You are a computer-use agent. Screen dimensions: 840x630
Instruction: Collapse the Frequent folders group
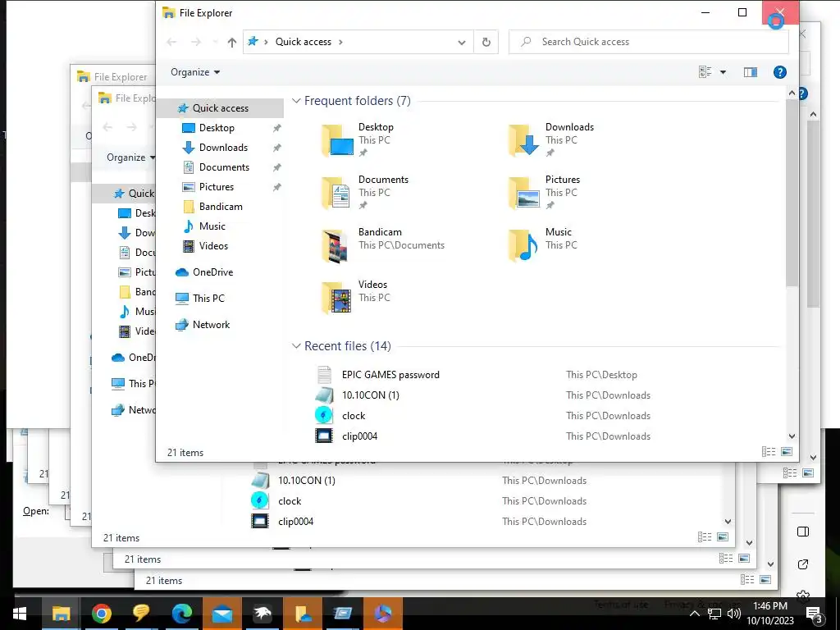pos(295,101)
